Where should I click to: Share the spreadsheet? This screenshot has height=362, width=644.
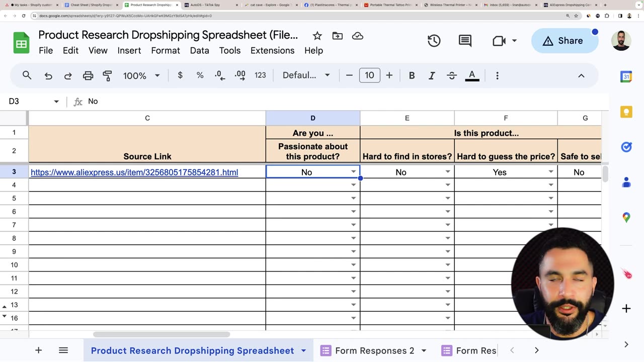coord(565,41)
